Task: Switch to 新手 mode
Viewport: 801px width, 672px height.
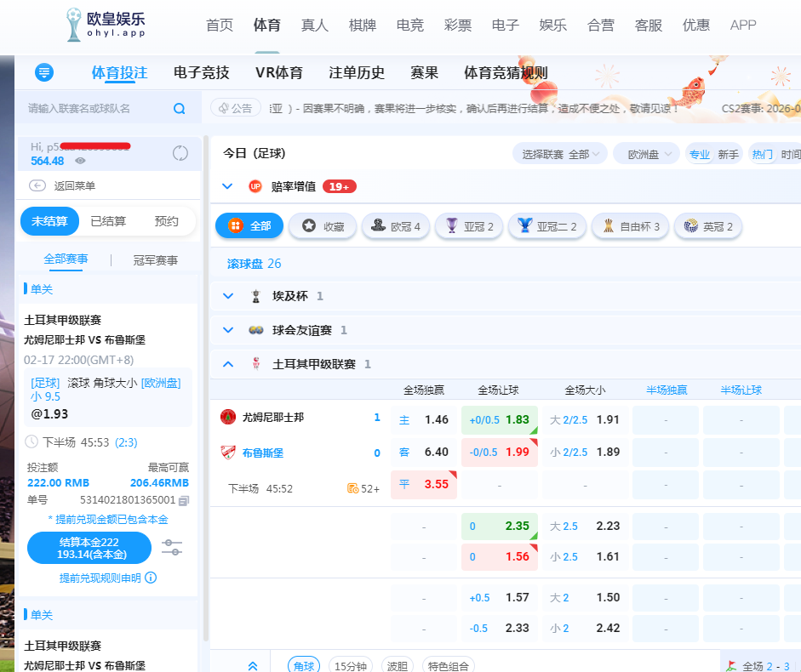Action: click(728, 154)
